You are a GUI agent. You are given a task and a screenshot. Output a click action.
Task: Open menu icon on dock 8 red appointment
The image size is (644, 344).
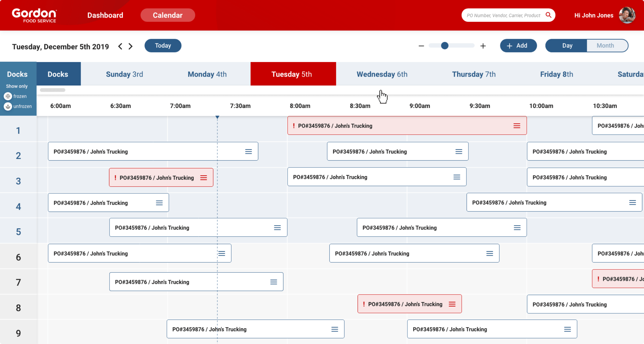click(x=452, y=304)
